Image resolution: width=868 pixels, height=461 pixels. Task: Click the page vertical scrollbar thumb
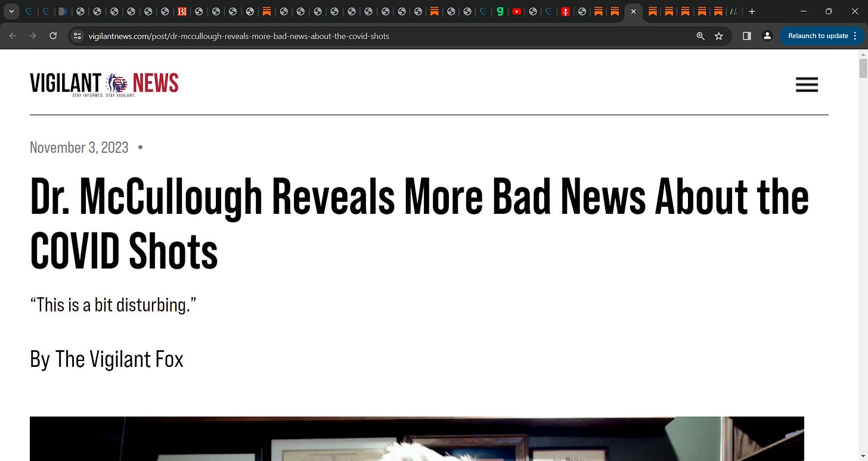click(x=863, y=68)
